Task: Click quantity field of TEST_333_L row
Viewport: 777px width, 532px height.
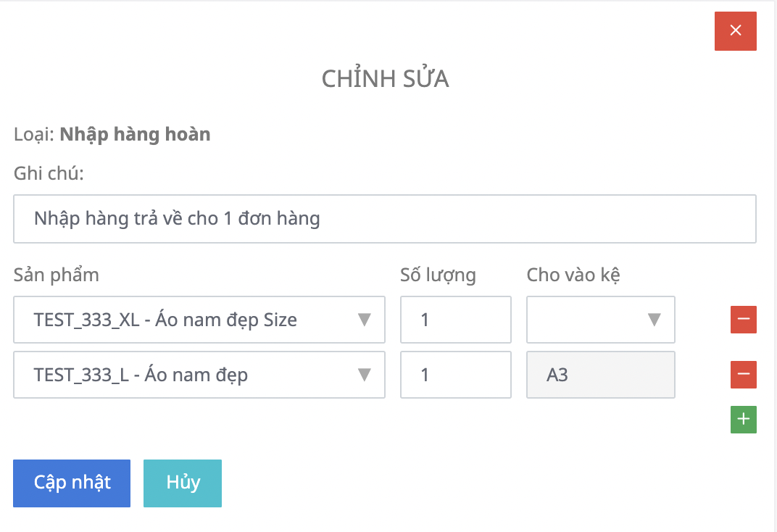Action: tap(455, 375)
